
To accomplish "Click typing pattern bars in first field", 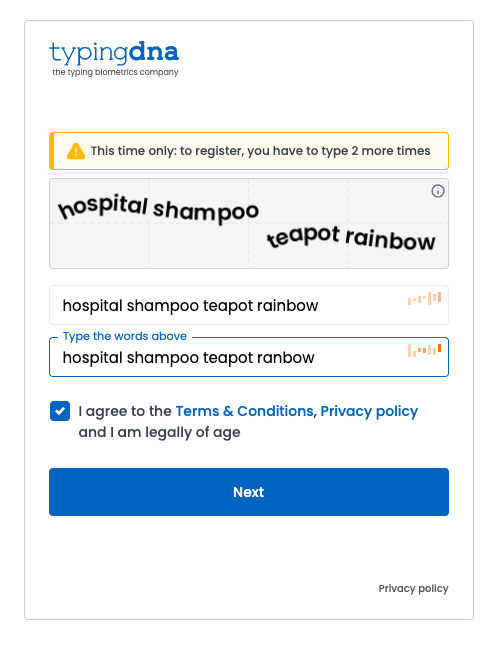I will (424, 298).
